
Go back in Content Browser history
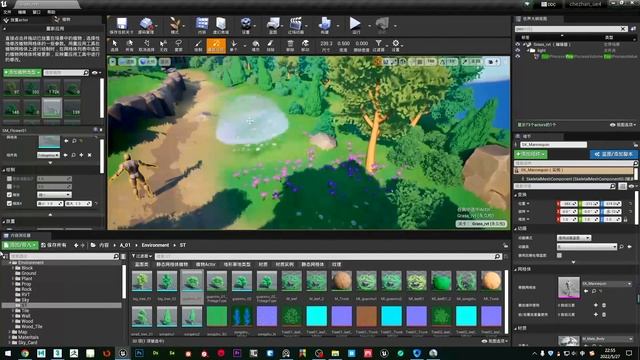pyautogui.click(x=76, y=245)
